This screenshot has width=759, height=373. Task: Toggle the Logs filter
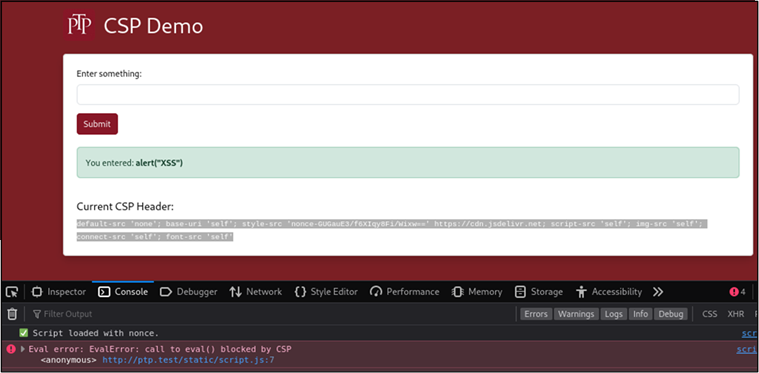(613, 314)
